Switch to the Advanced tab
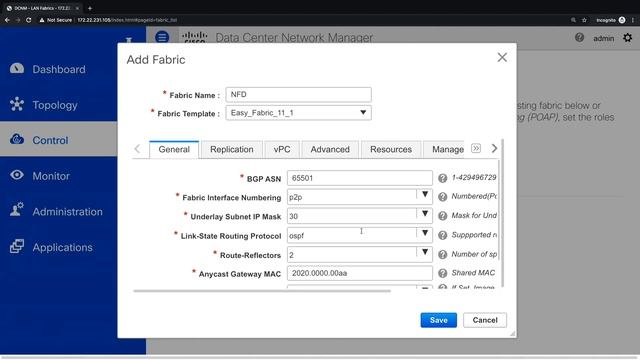The width and height of the screenshot is (640, 360). pos(330,149)
